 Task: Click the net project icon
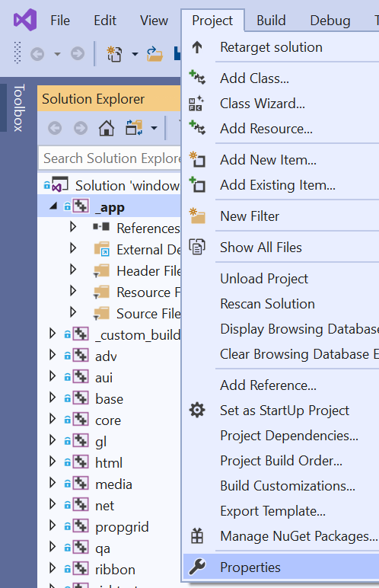81,505
